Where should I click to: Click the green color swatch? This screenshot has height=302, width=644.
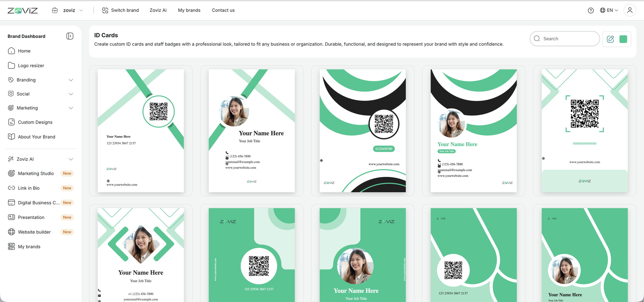[x=623, y=39]
